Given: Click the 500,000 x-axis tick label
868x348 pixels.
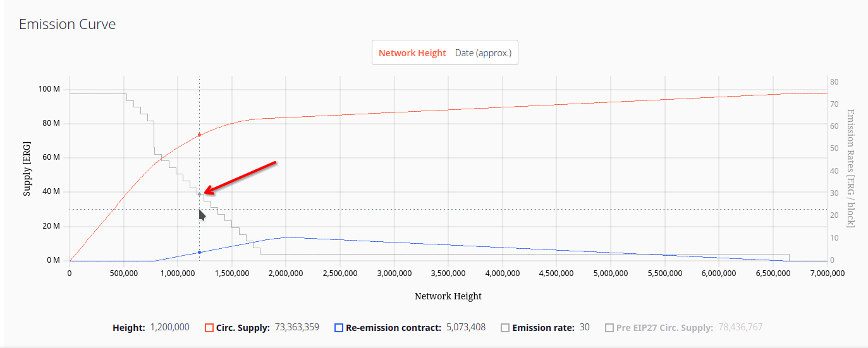Looking at the screenshot, I should (124, 273).
